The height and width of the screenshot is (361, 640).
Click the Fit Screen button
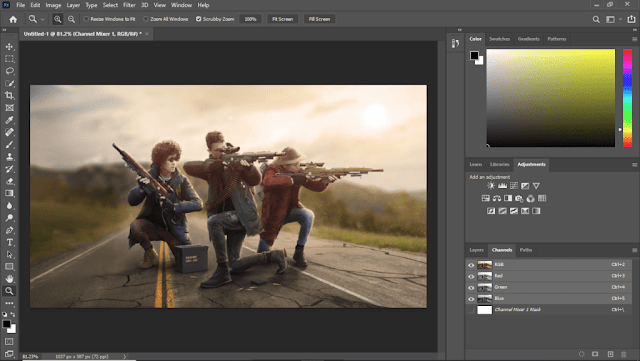(282, 19)
